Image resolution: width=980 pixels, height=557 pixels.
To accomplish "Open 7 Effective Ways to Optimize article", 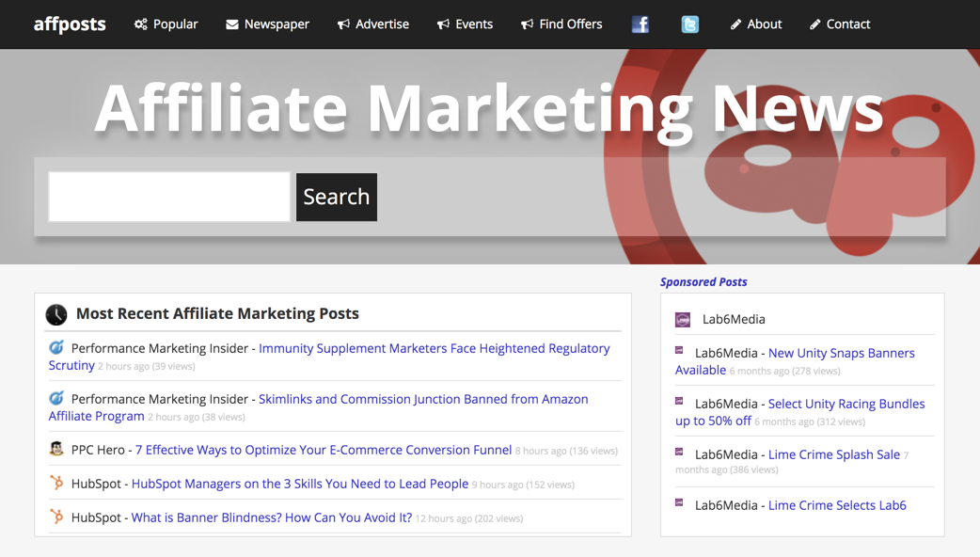I will [x=324, y=450].
